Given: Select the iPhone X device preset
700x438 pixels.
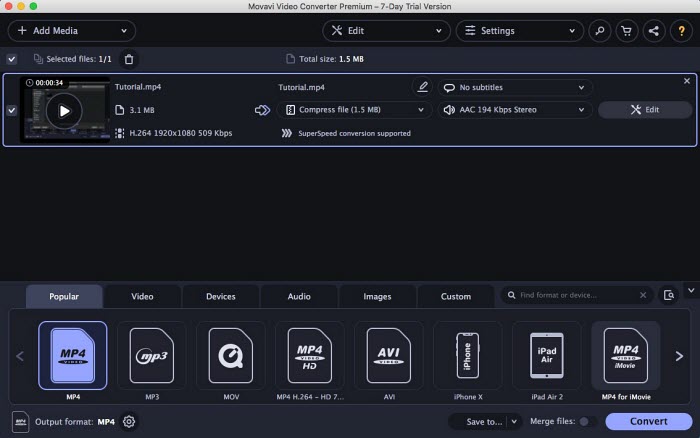Looking at the screenshot, I should (x=468, y=355).
